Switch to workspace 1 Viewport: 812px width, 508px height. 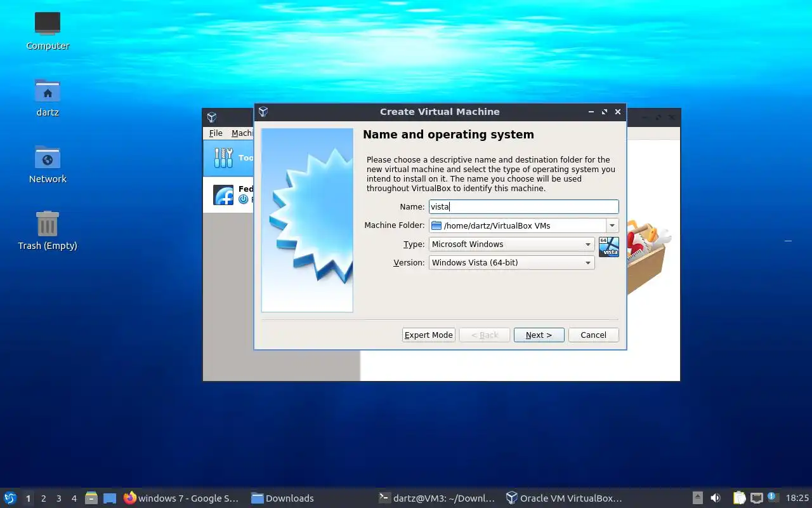28,498
